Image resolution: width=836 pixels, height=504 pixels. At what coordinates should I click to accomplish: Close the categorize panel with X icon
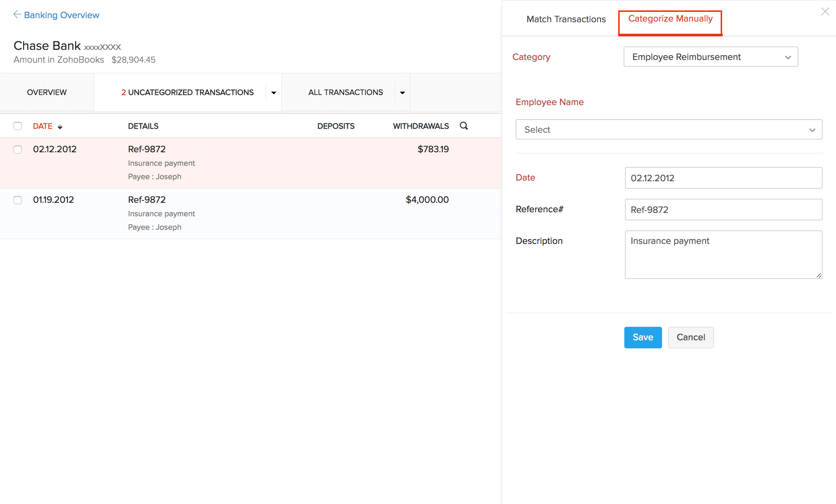point(825,12)
